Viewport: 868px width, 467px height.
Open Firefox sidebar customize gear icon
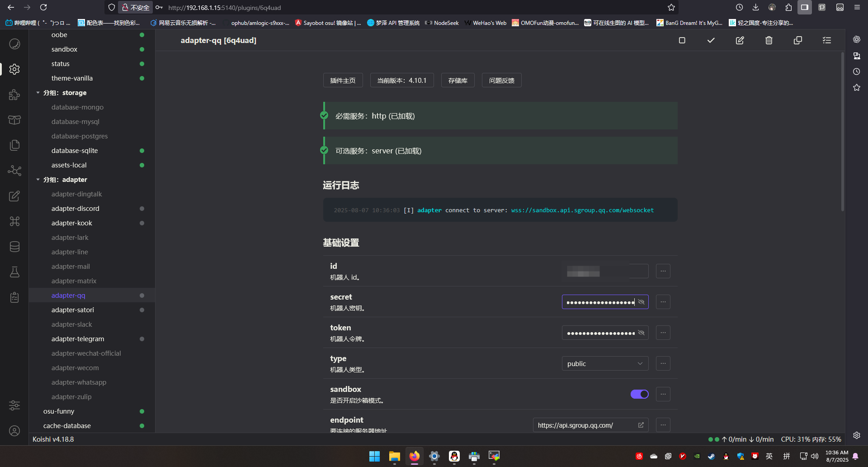pos(857,435)
